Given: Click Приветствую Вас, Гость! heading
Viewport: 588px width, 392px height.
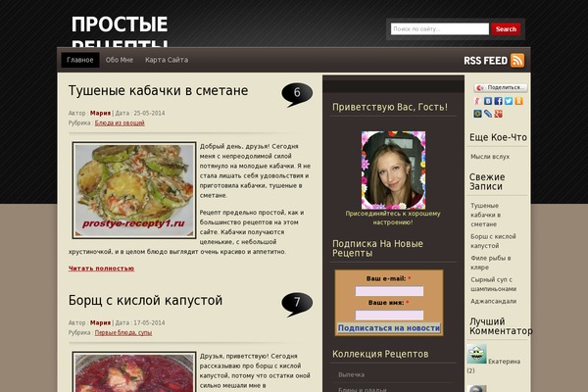Looking at the screenshot, I should 390,107.
